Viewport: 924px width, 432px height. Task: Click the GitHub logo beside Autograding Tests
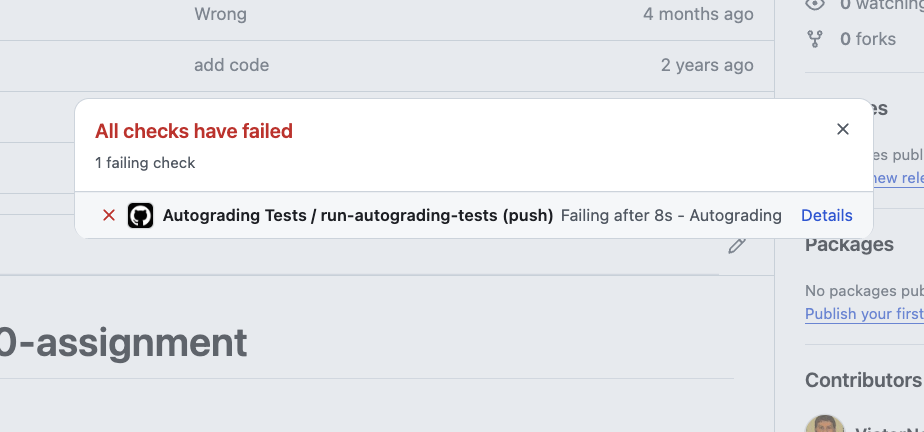pyautogui.click(x=140, y=215)
